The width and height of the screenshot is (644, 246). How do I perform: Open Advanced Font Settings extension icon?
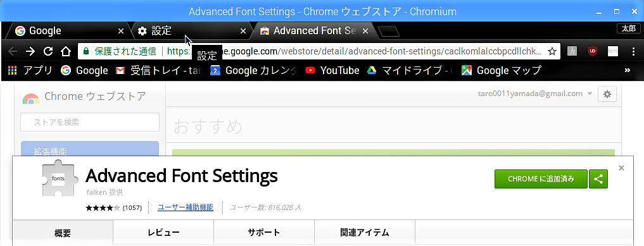[613, 51]
